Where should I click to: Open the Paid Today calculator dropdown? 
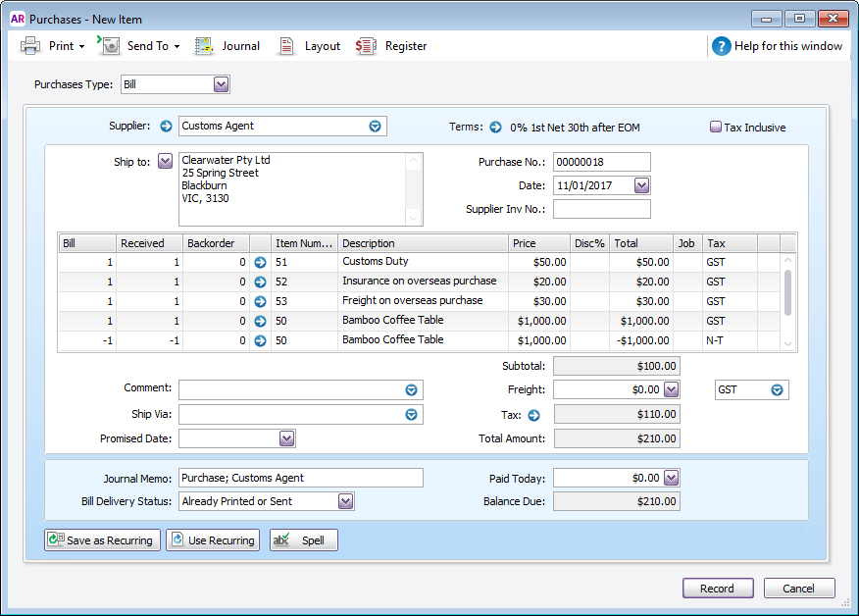pyautogui.click(x=671, y=478)
